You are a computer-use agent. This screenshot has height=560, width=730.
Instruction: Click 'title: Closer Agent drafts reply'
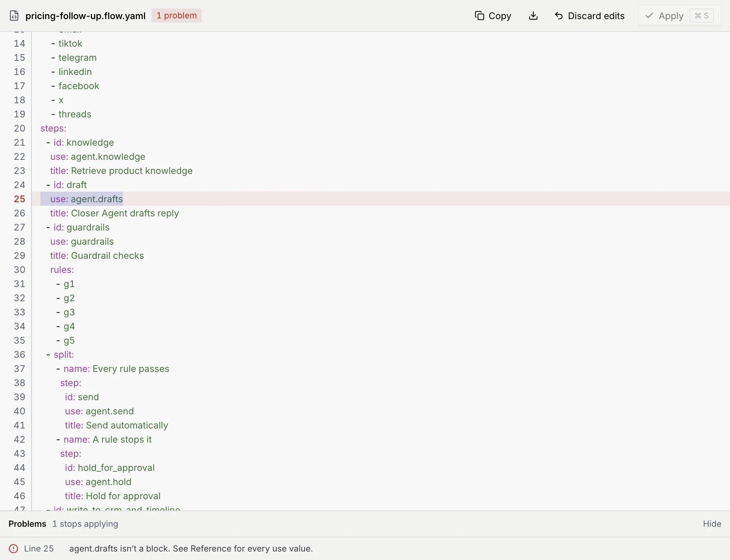pos(115,213)
